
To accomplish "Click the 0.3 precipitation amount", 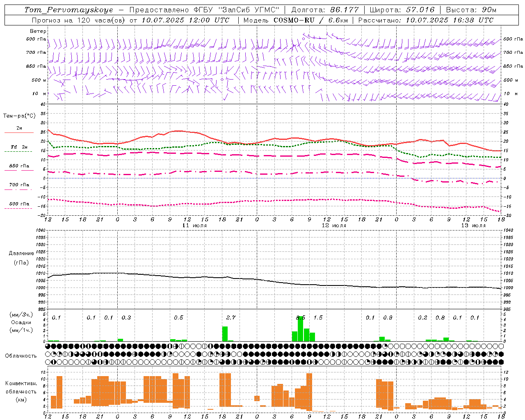I will [126, 317].
